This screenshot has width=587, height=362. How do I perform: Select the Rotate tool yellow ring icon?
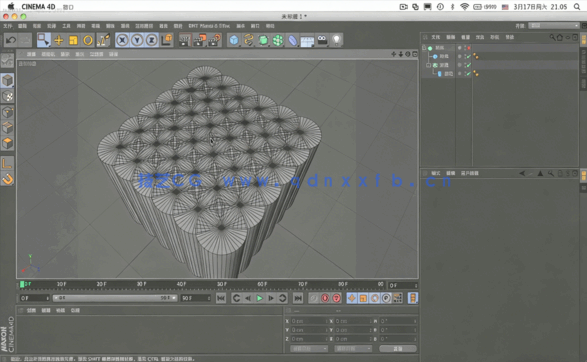[x=88, y=40]
